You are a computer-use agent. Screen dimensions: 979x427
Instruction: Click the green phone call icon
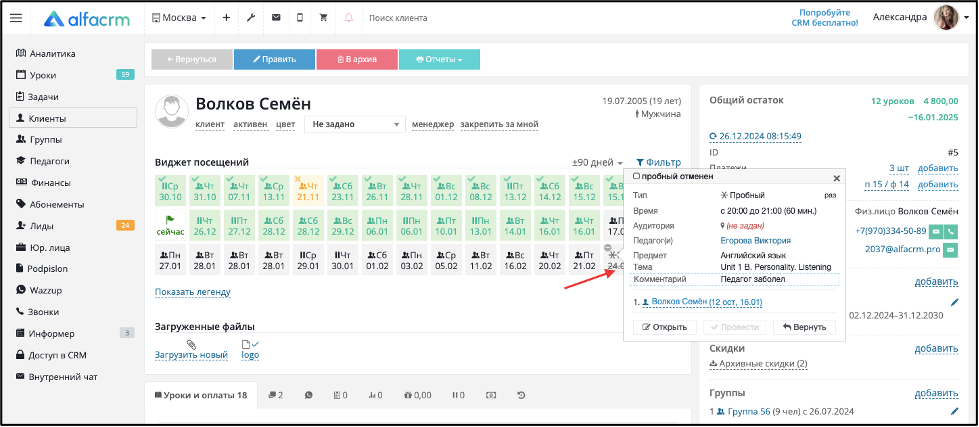951,231
